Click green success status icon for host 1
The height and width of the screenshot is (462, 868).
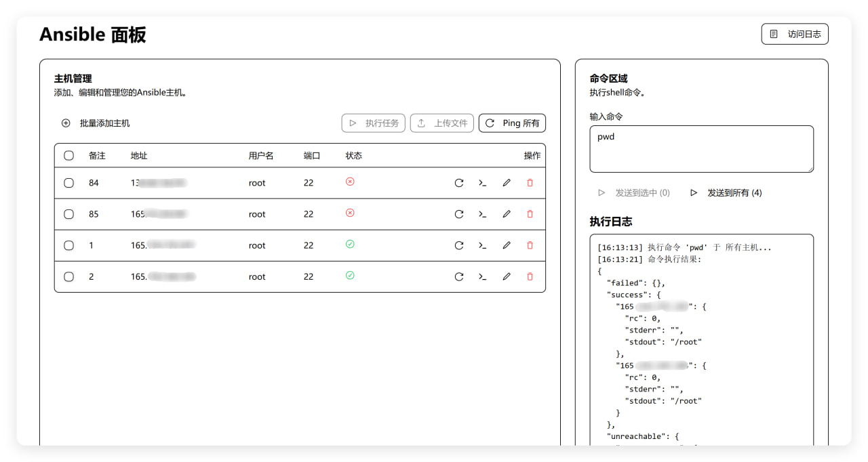tap(350, 244)
